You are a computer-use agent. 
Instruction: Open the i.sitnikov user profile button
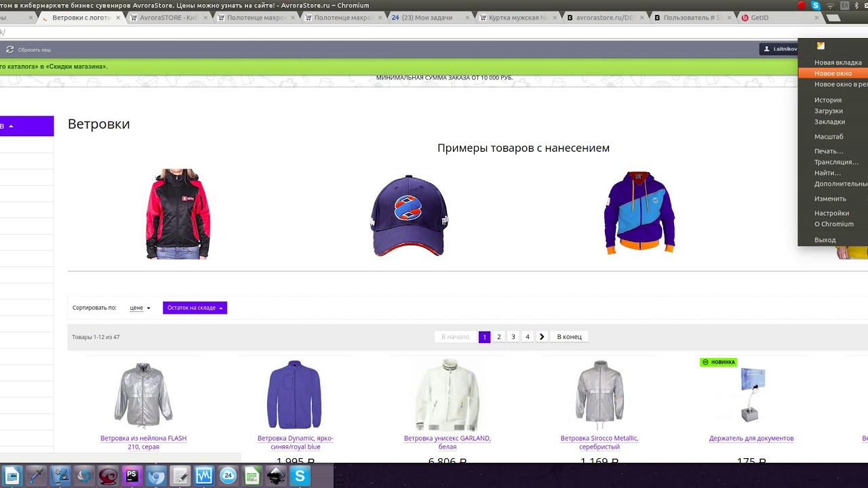point(778,49)
